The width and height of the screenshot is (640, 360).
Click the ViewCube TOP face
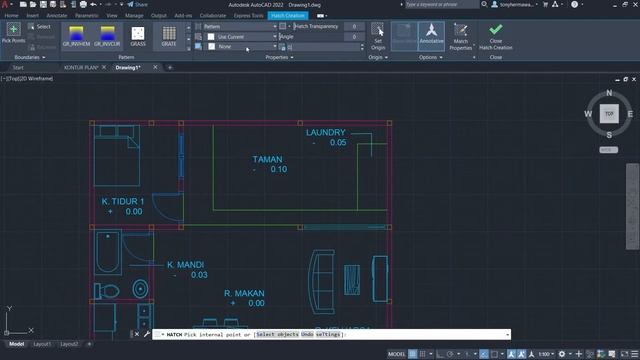(609, 114)
